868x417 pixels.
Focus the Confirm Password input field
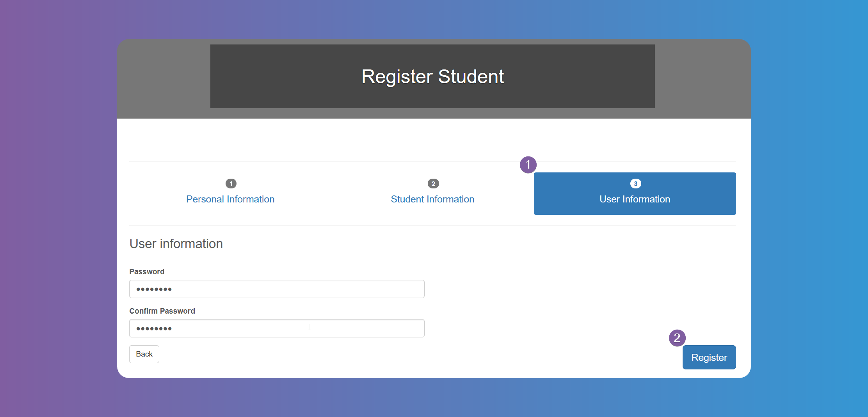point(277,328)
